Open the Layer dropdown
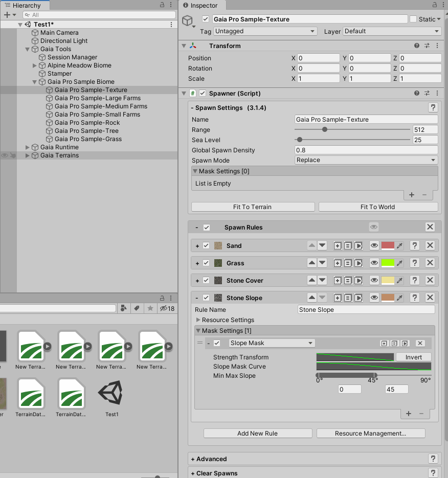 (392, 31)
